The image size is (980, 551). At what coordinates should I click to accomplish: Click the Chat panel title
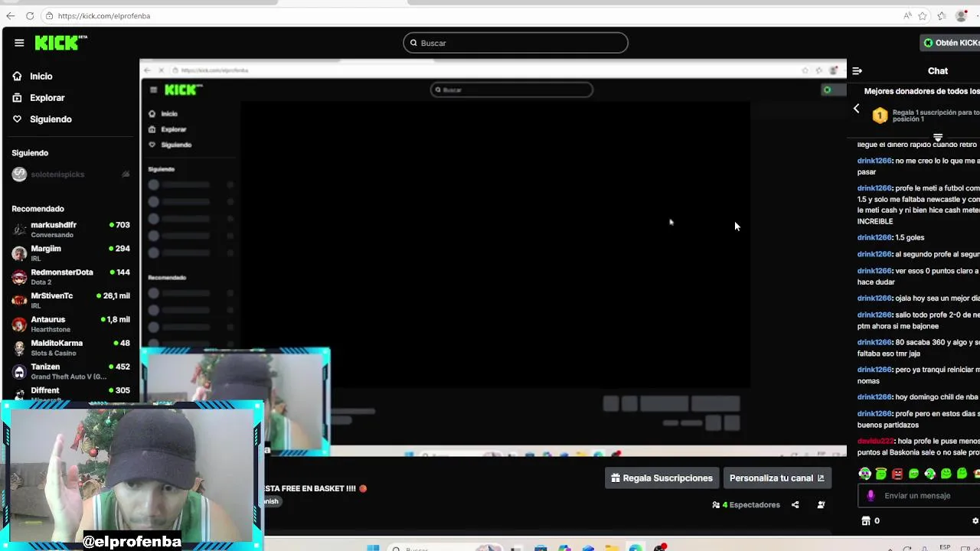938,71
